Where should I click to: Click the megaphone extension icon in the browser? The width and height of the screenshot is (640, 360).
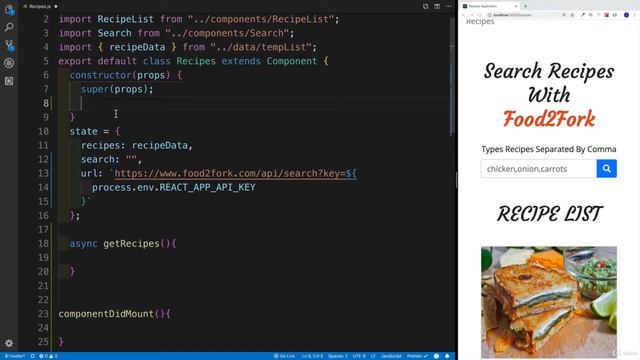591,15
